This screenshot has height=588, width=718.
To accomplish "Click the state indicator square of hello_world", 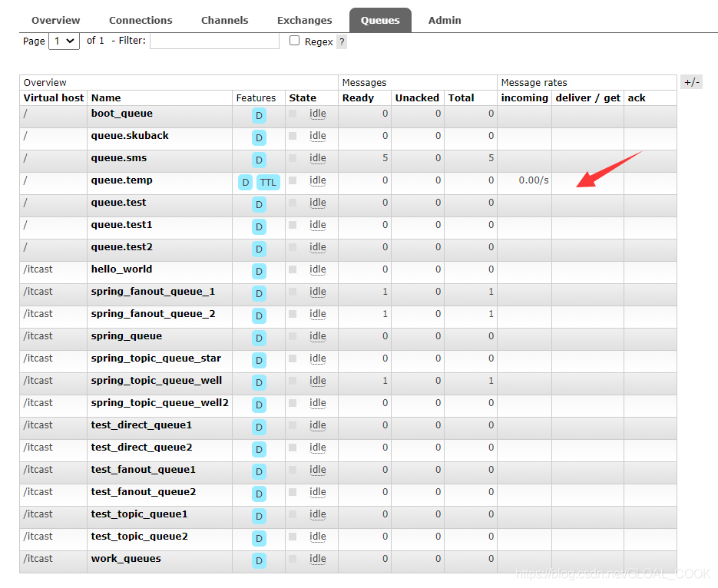I will (x=293, y=269).
